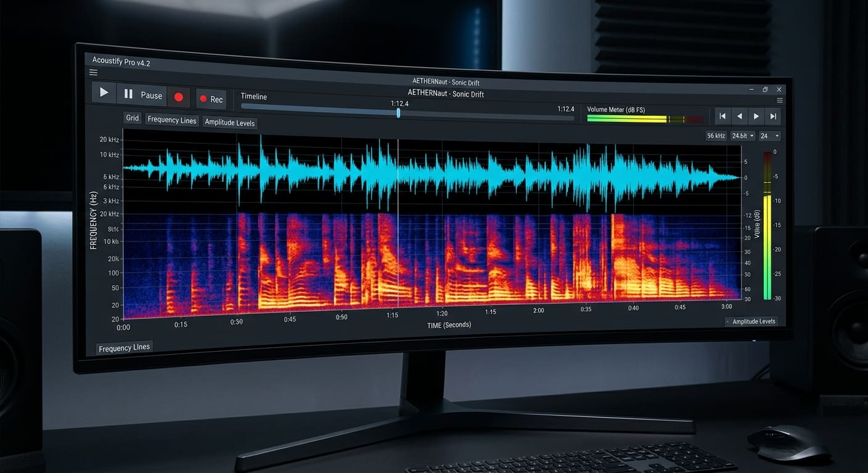The height and width of the screenshot is (473, 868).
Task: Click the "2:00" time axis mark
Action: point(538,310)
